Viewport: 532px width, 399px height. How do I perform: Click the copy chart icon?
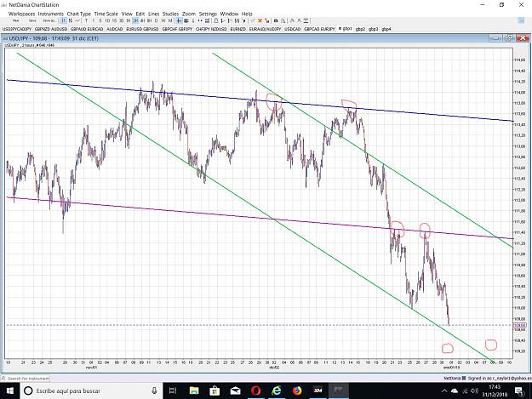(283, 20)
